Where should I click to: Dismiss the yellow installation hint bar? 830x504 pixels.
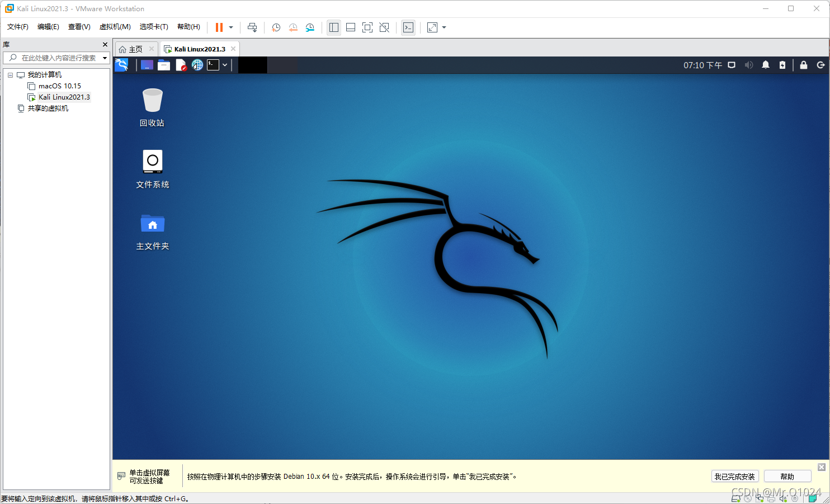click(822, 467)
